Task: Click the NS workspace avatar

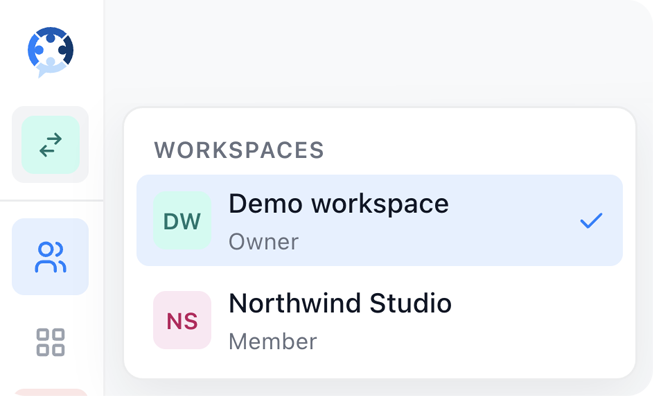Action: [182, 320]
